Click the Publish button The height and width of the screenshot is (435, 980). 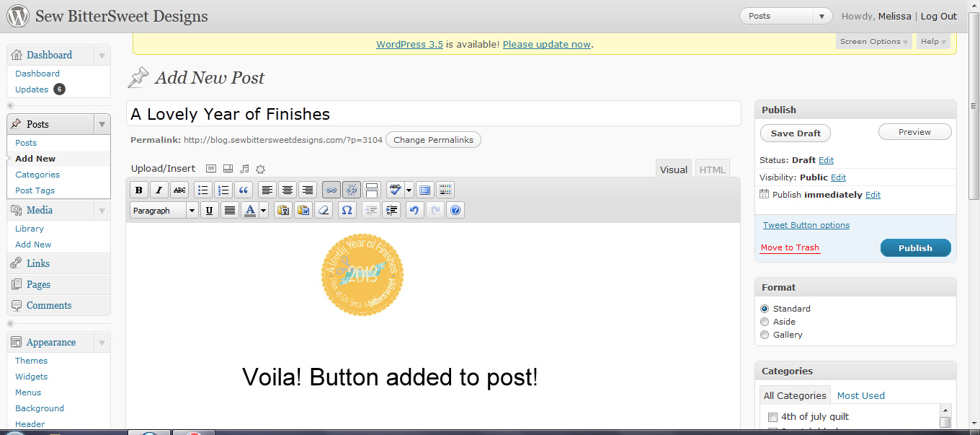click(915, 248)
